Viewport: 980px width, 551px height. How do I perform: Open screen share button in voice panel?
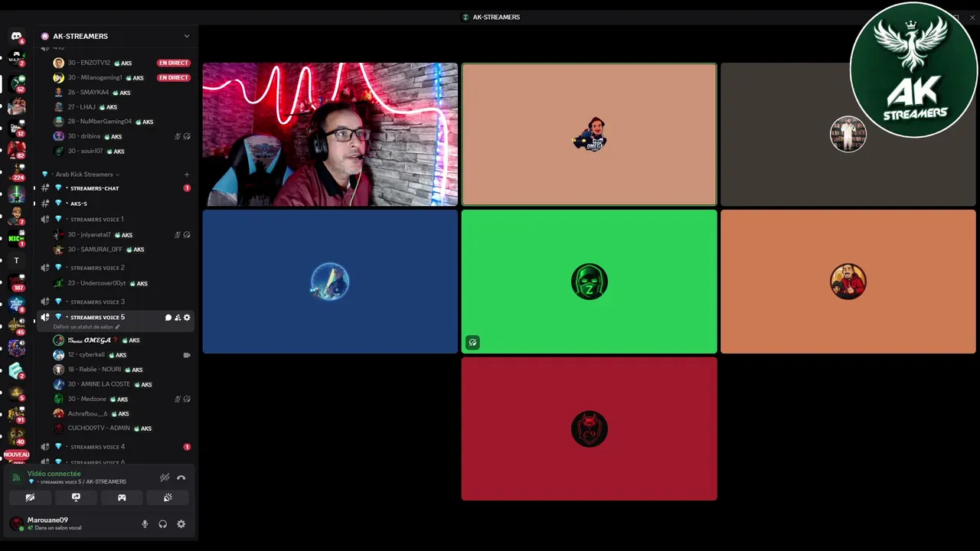(76, 497)
